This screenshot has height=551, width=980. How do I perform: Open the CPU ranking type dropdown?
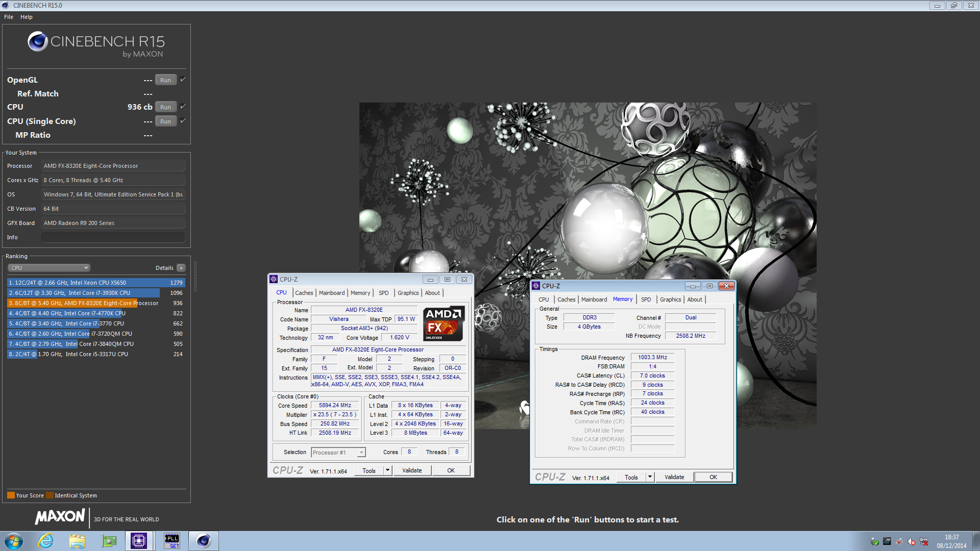(49, 268)
